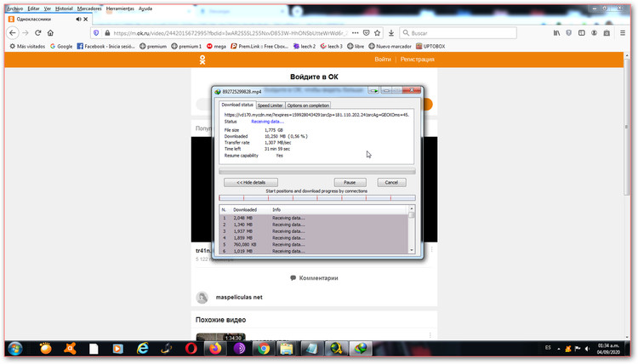Pause the download
638x364 pixels.
[350, 183]
